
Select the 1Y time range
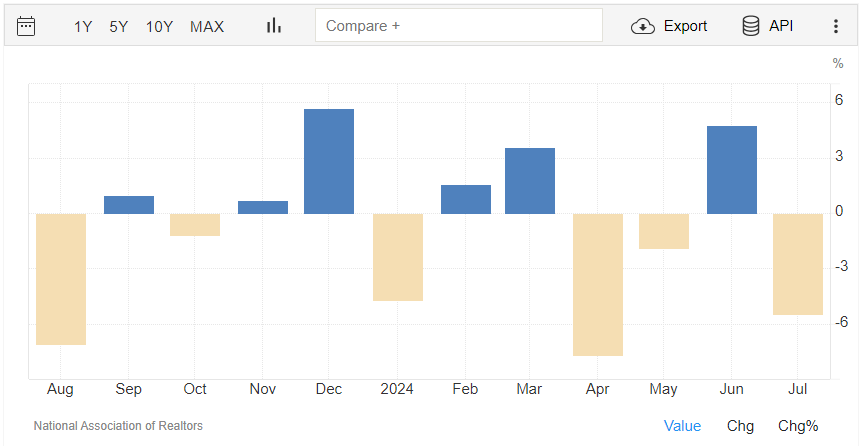pyautogui.click(x=83, y=27)
